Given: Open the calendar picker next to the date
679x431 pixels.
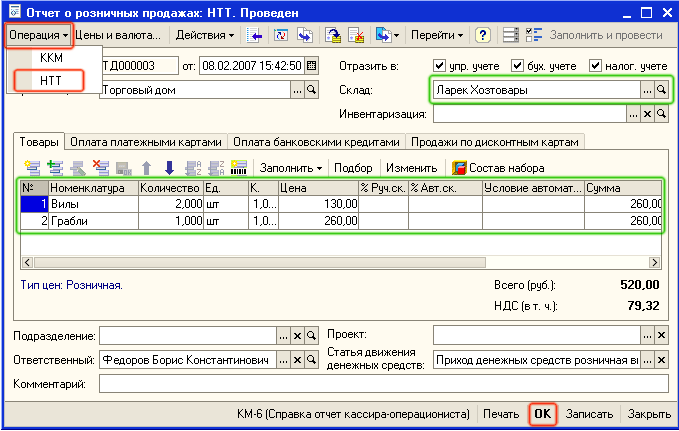Looking at the screenshot, I should pyautogui.click(x=311, y=66).
